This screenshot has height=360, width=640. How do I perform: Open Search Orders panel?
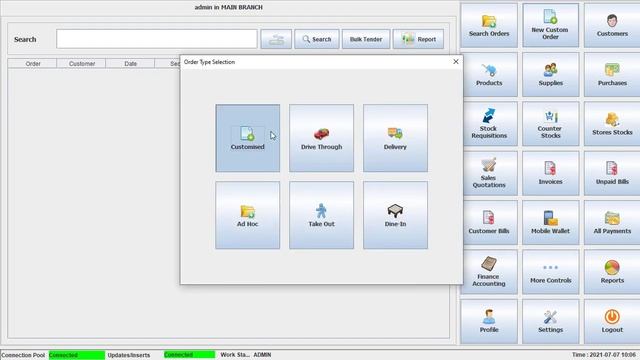(x=489, y=25)
